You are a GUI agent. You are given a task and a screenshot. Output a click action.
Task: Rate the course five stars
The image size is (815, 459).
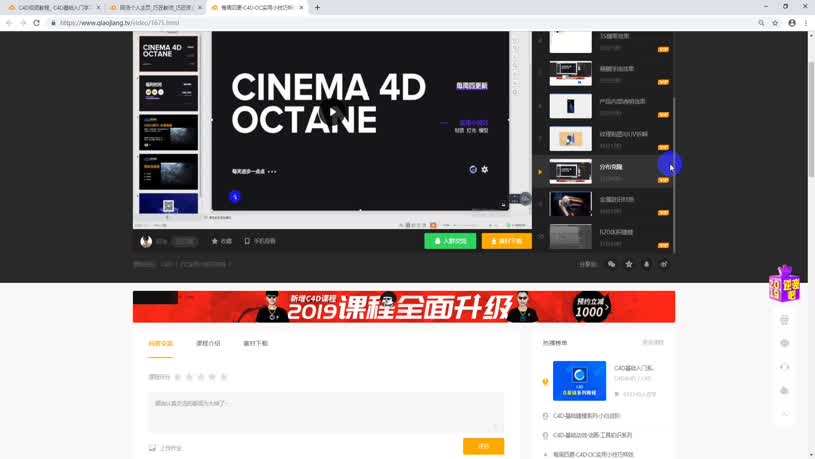pyautogui.click(x=224, y=377)
